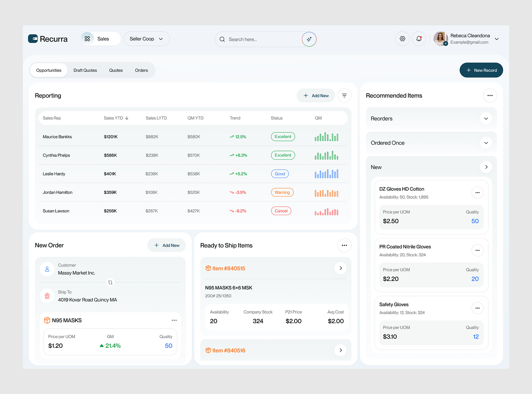The height and width of the screenshot is (394, 532).
Task: Open the three-dot menu for Recommended Items
Action: (x=490, y=95)
